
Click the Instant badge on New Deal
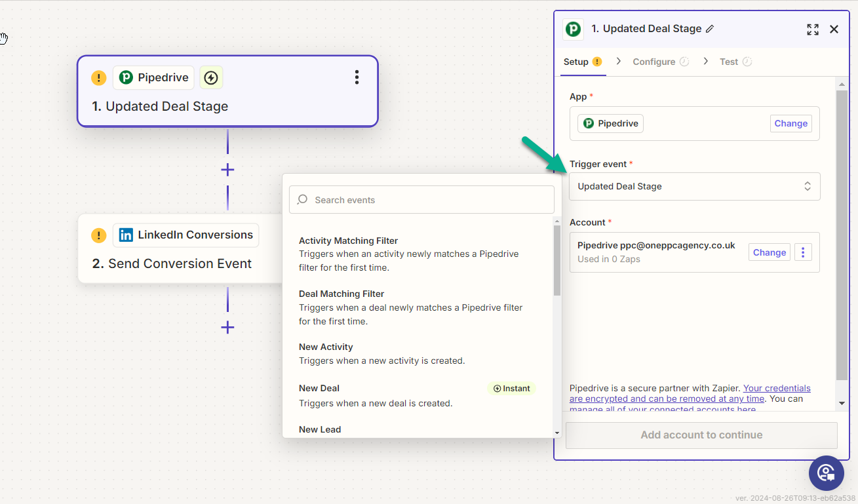(511, 389)
